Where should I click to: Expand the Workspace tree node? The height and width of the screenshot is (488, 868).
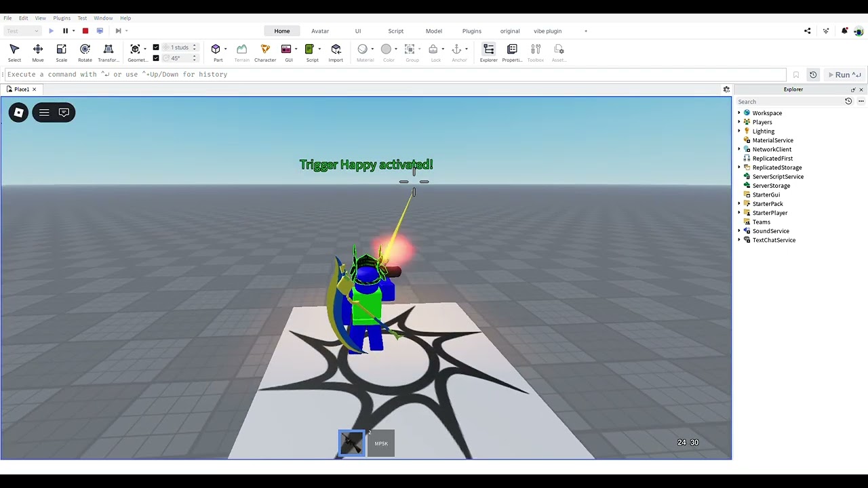click(x=739, y=113)
